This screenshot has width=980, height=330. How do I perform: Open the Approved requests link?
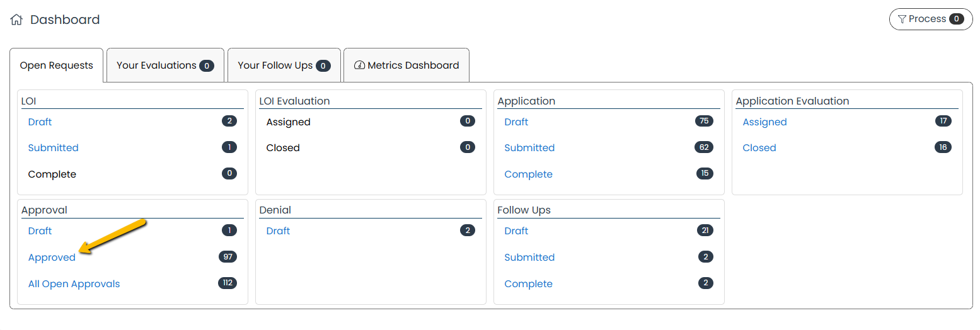[52, 258]
